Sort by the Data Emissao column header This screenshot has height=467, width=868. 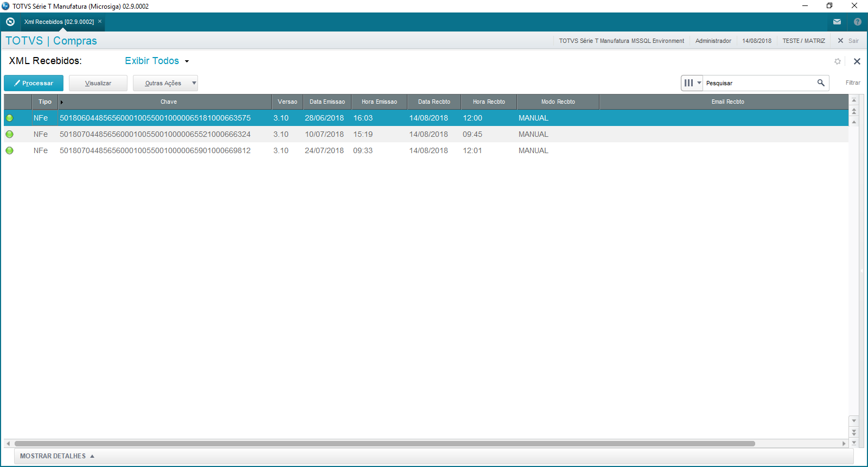[x=327, y=102]
